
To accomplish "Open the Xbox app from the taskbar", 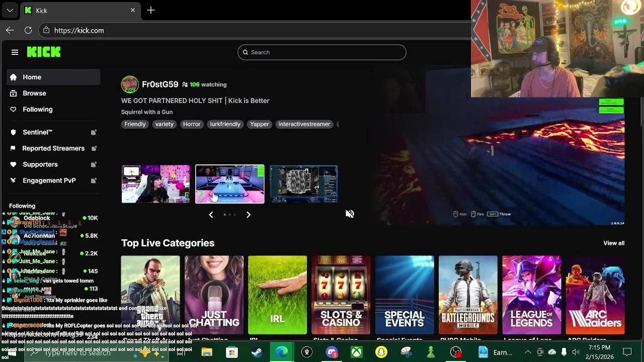I will click(x=357, y=352).
